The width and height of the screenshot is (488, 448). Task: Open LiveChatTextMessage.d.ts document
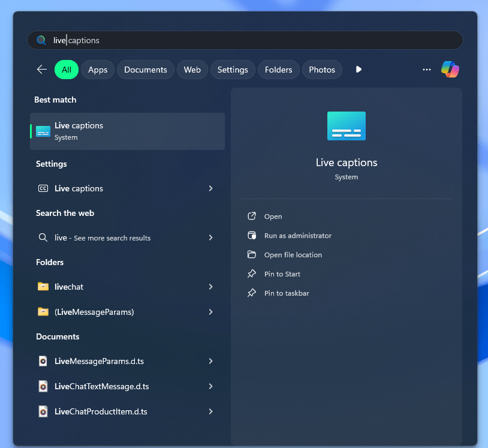tap(127, 386)
